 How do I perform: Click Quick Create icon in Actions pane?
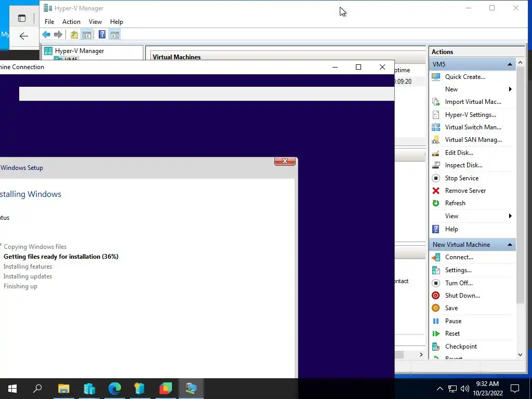(x=436, y=77)
